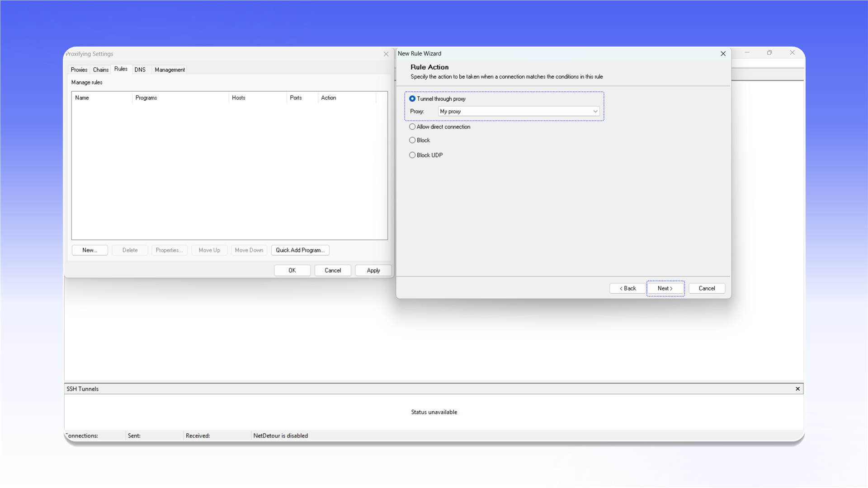Click Cancel in Proxifying Settings
868x488 pixels.
[x=333, y=270]
